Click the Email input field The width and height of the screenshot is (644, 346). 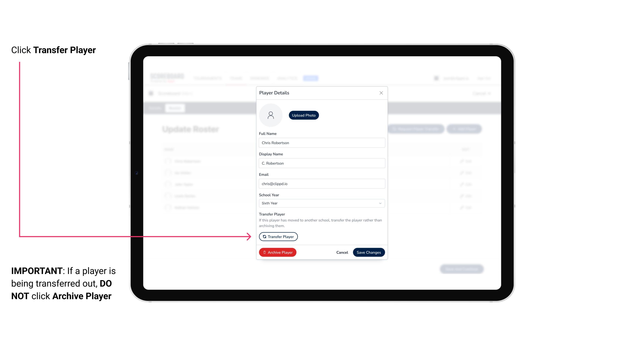[321, 183]
